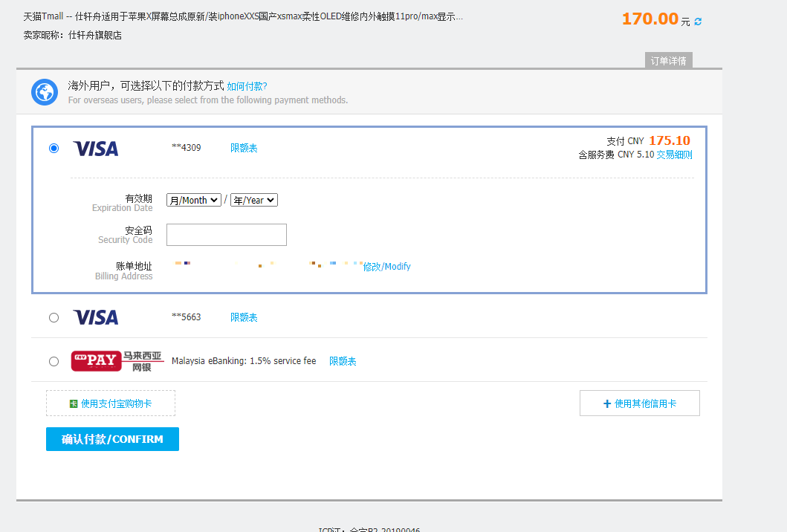Click the 175.10 payment amount
Screen dimensions: 787x532
[x=670, y=140]
